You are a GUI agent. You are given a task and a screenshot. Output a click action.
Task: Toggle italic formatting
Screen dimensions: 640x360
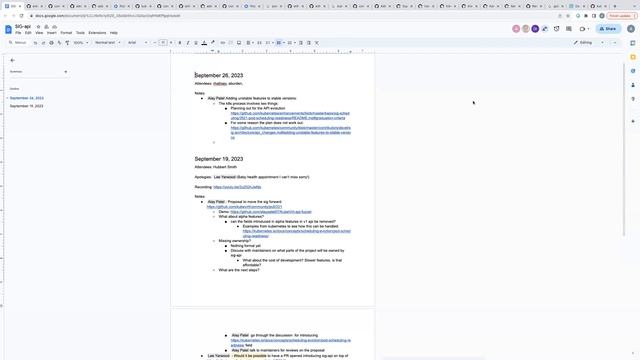pos(188,42)
